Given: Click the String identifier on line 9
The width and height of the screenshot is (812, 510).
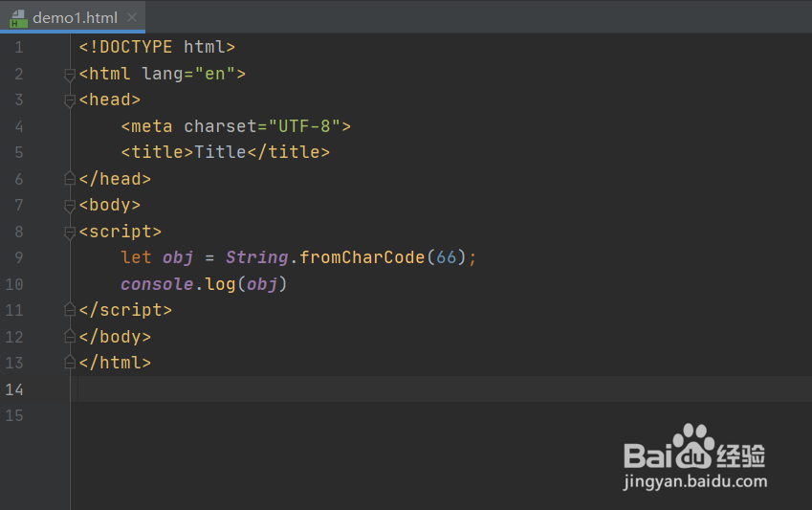Looking at the screenshot, I should click(x=256, y=257).
